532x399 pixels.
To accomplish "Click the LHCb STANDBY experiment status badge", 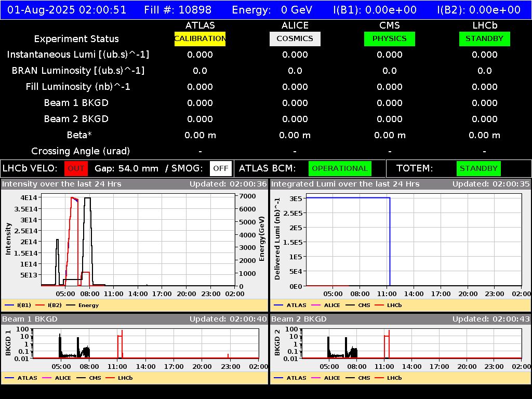I will click(x=485, y=38).
